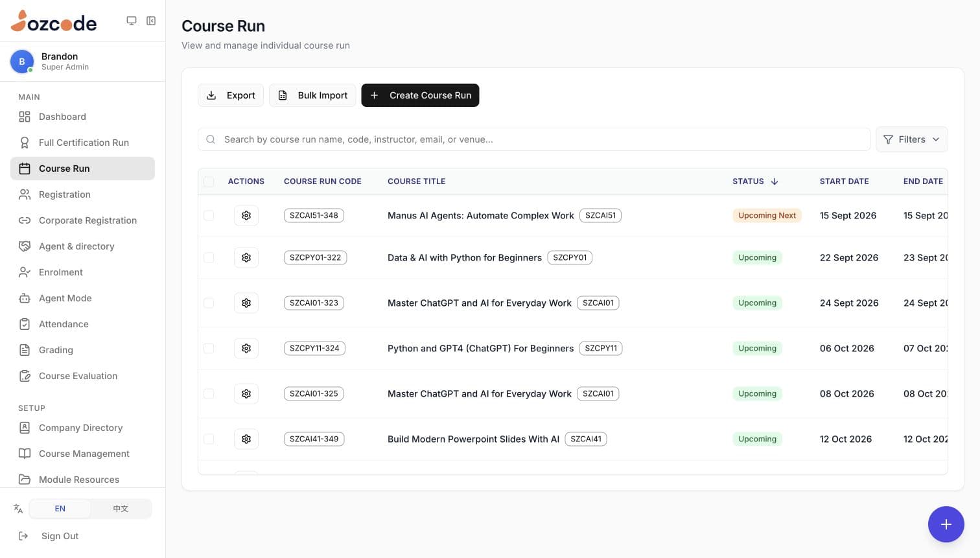Click the SZCPY11 course tag
Screen dimensions: 980x558
coord(601,348)
